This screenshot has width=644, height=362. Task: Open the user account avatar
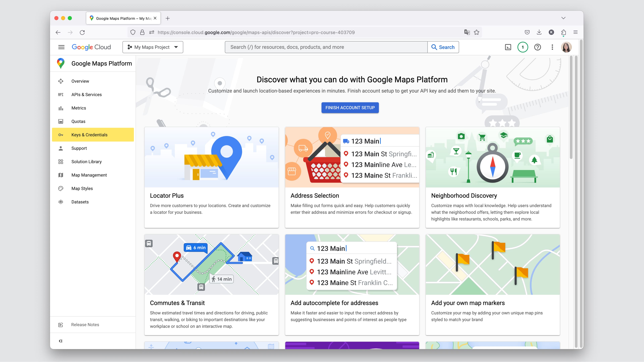tap(566, 47)
